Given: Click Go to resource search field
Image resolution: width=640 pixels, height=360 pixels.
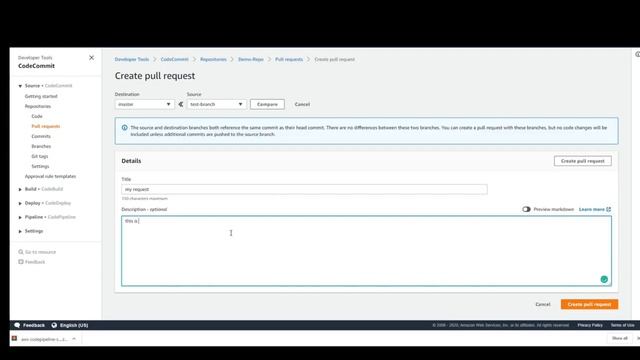Looking at the screenshot, I should click(40, 252).
